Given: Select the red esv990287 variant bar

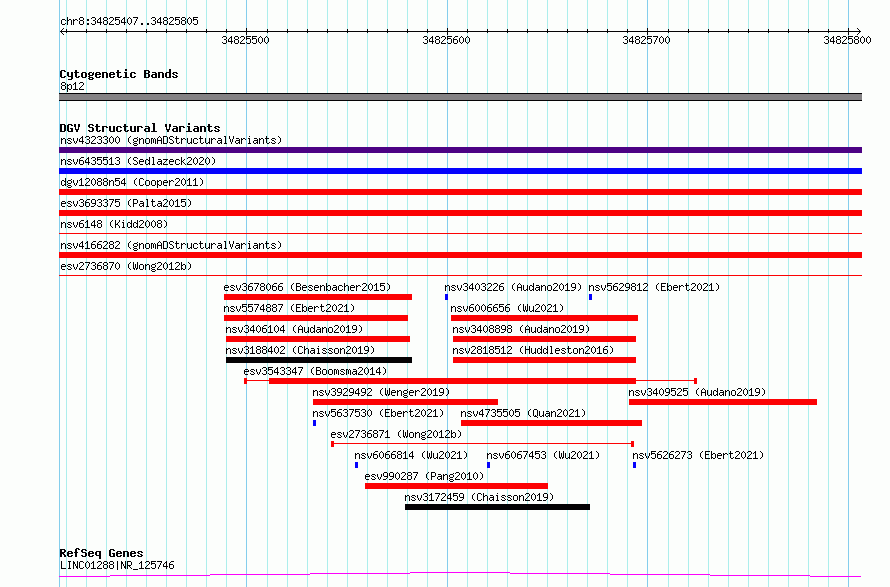Looking at the screenshot, I should [x=456, y=486].
